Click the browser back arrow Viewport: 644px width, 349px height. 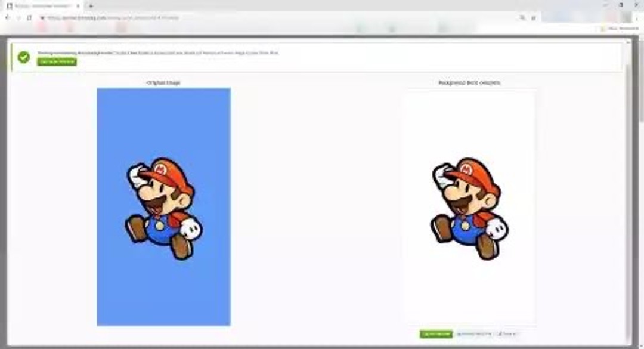point(7,18)
